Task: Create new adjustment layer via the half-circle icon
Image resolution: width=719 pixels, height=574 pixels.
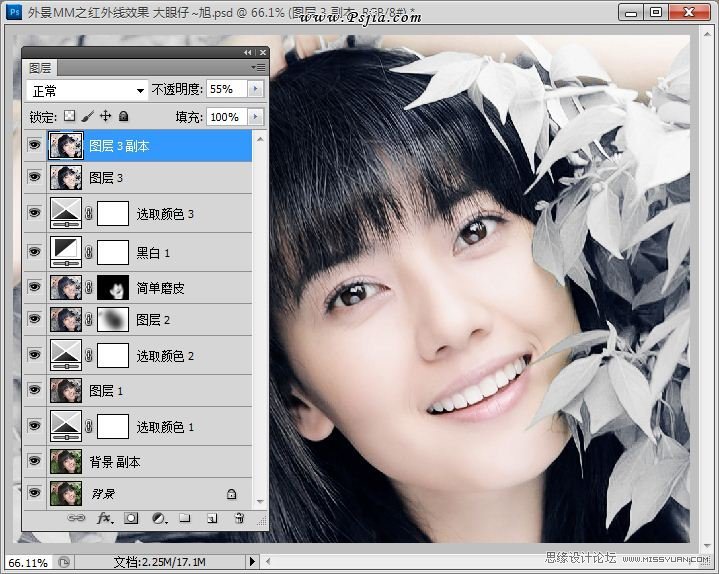Action: click(x=158, y=519)
